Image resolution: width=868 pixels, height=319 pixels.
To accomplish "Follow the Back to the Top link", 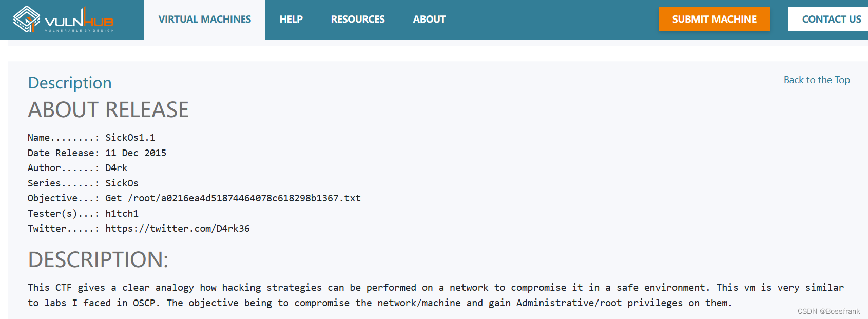I will point(817,80).
